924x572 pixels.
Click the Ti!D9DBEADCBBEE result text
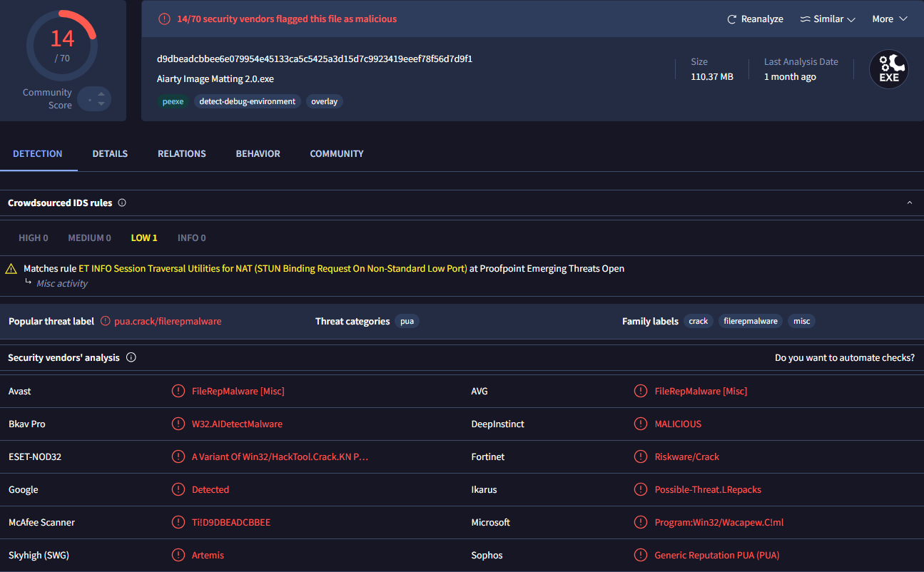click(231, 522)
